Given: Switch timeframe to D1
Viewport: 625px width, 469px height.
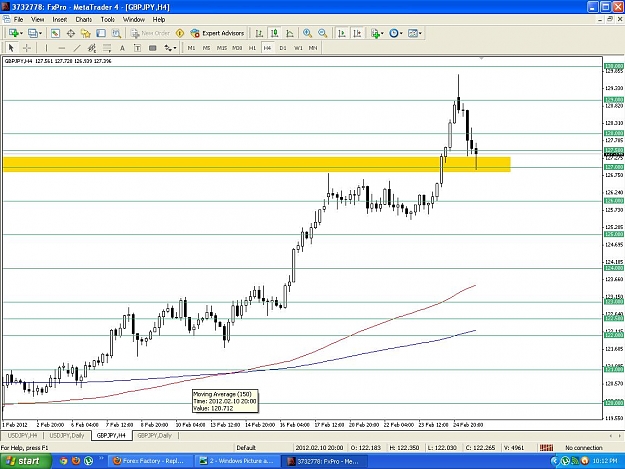Looking at the screenshot, I should [283, 48].
